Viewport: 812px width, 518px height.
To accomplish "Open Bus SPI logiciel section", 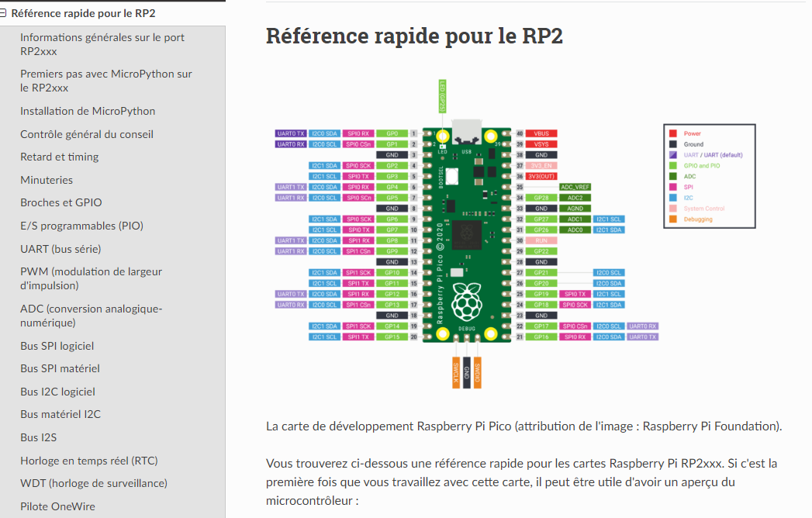I will [57, 346].
